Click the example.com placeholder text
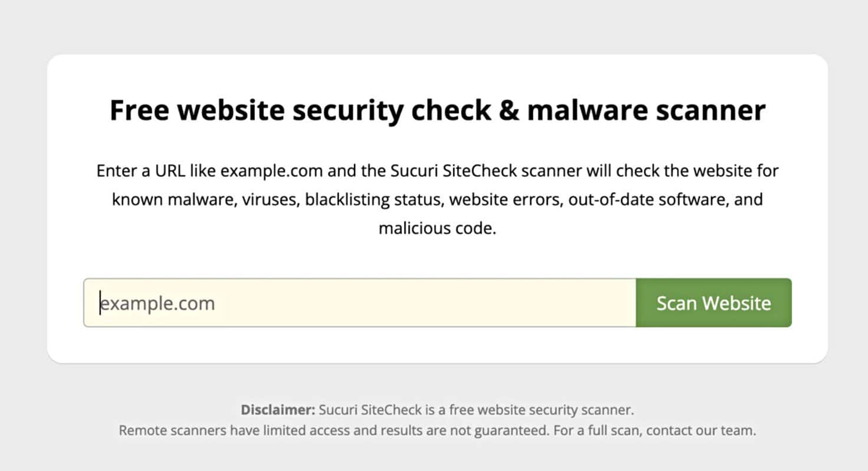868x471 pixels. pyautogui.click(x=157, y=303)
